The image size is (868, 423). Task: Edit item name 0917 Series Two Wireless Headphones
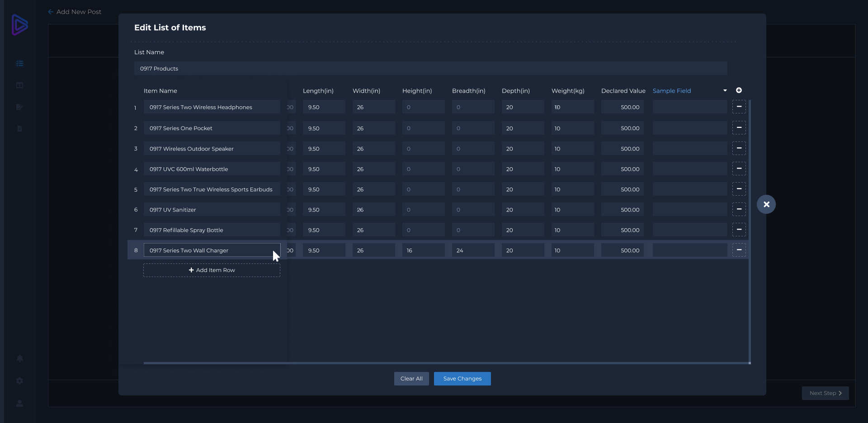coord(212,107)
